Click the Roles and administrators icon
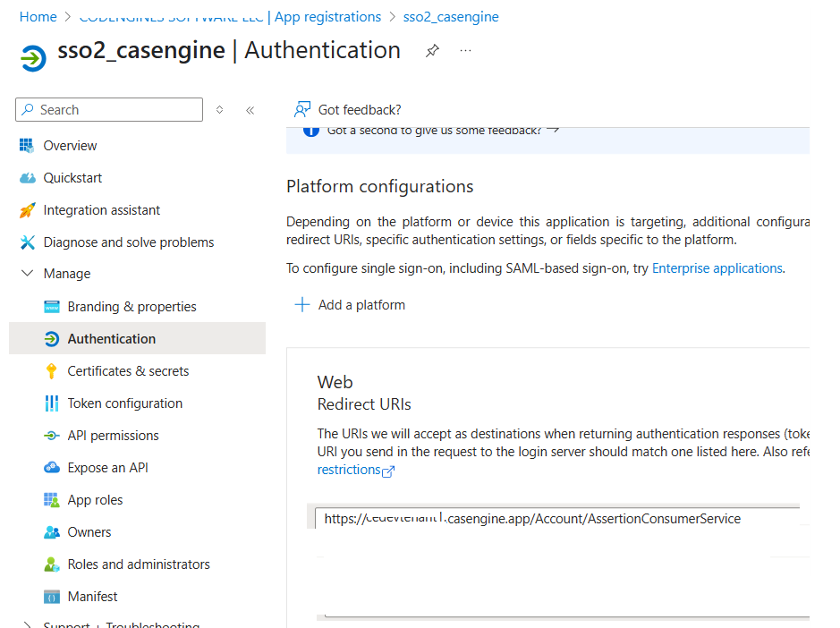840x628 pixels. [51, 564]
